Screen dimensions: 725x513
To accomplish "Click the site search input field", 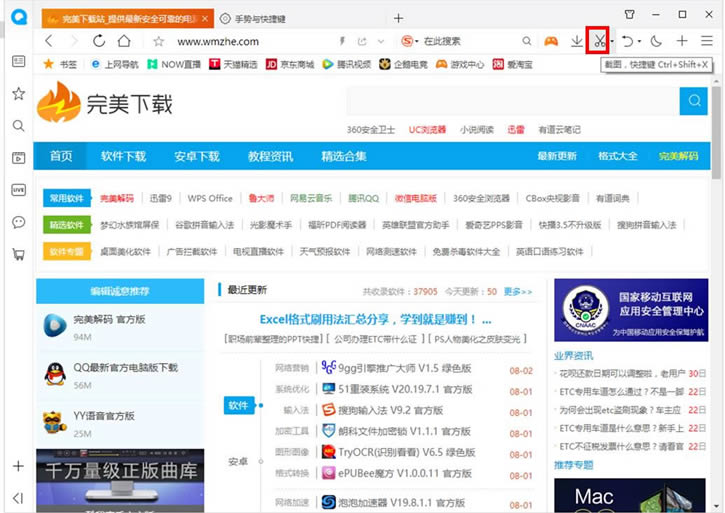I will coord(512,100).
